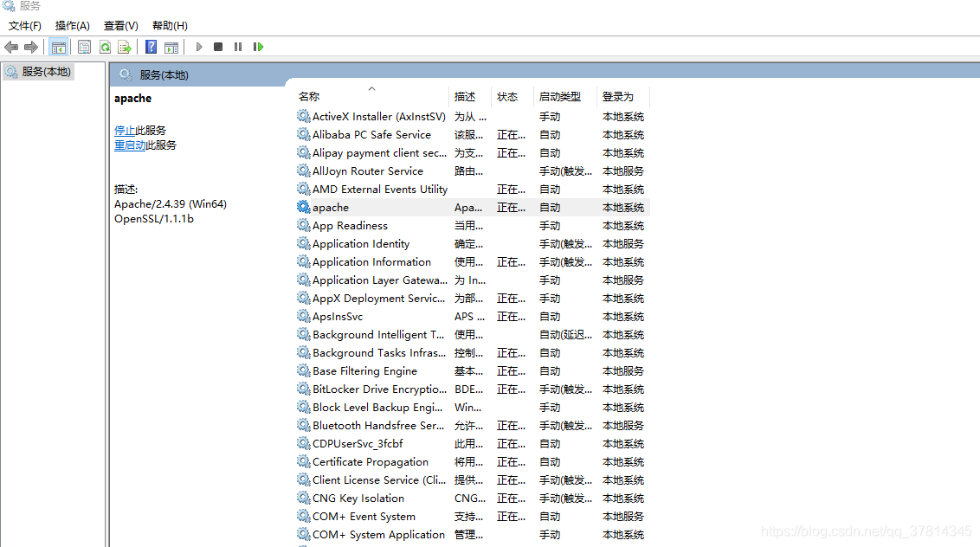
Task: Click gear icon of Base Filtering Engine
Action: point(304,370)
